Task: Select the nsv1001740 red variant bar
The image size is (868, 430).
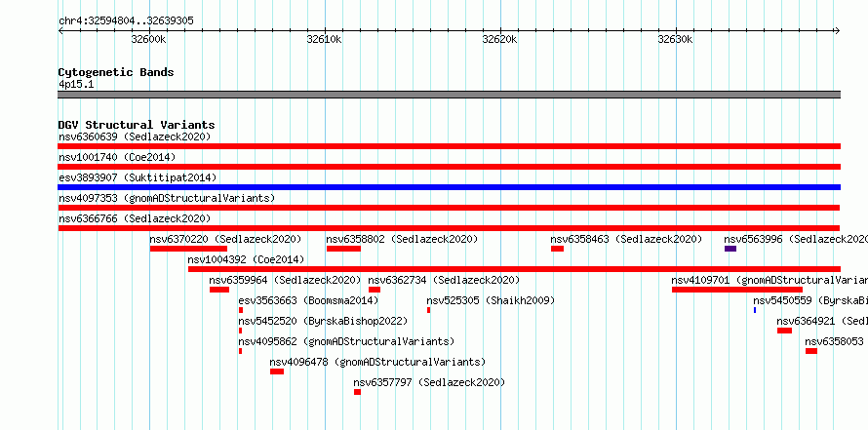Action: click(449, 167)
